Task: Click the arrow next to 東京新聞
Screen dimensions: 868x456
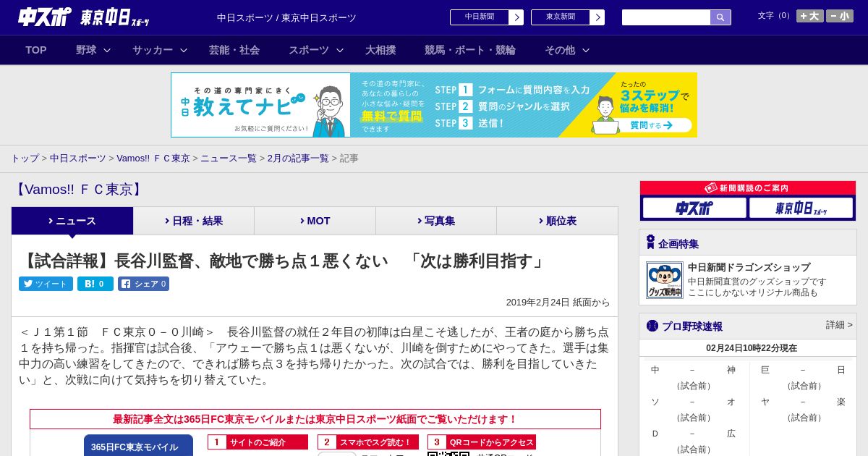Action: [597, 17]
